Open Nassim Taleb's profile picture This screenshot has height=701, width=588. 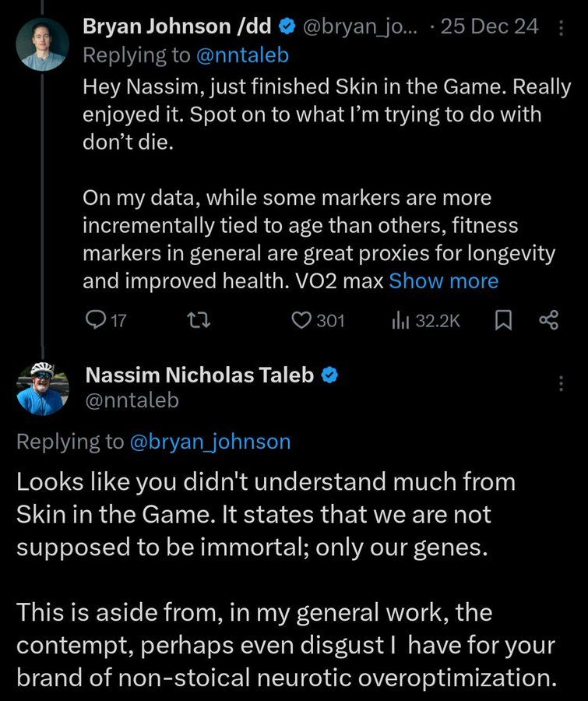click(x=43, y=389)
